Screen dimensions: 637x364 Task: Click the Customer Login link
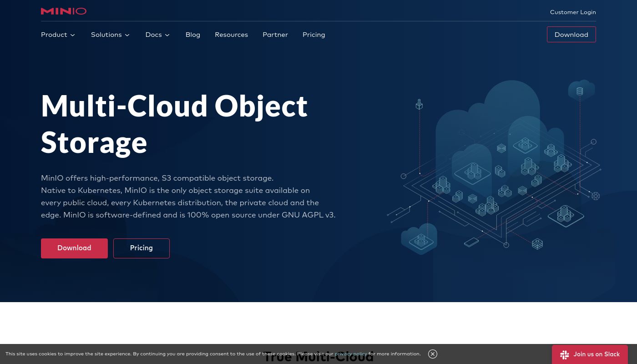573,12
